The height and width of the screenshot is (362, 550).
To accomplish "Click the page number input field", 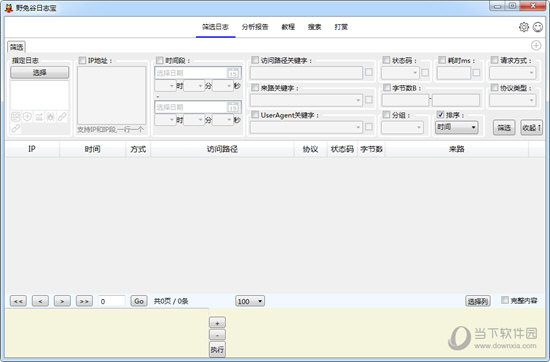I will (111, 301).
